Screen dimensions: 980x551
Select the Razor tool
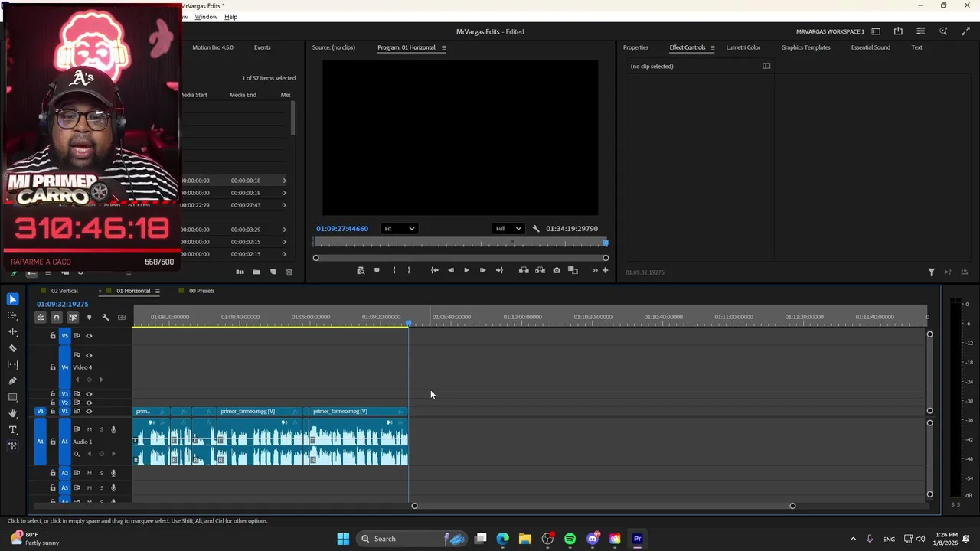click(12, 348)
